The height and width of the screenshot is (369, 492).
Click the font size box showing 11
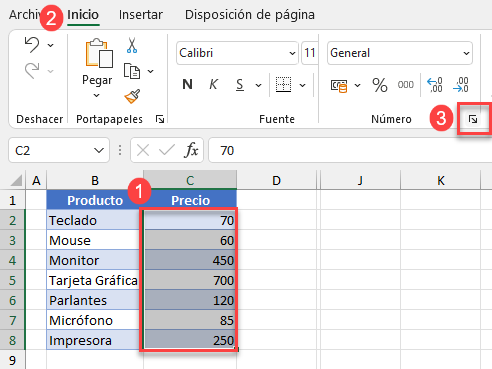310,53
